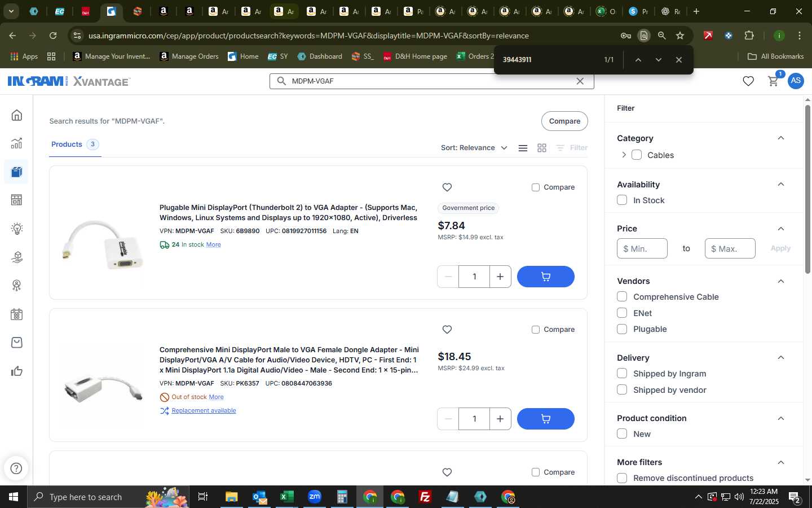This screenshot has height=508, width=812.
Task: Favorite the Plugable adapter with heart
Action: (x=447, y=187)
